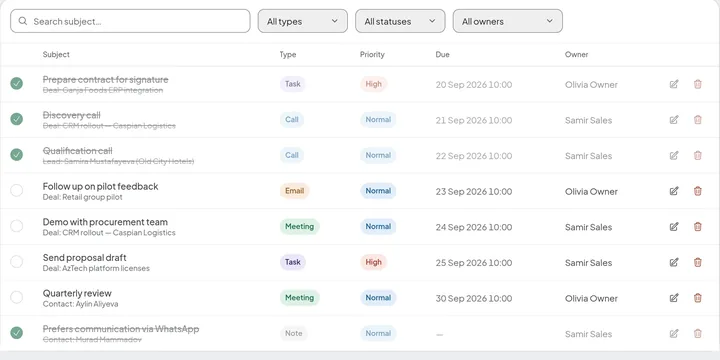Uncheck Prefers communication via WhatsApp note
This screenshot has width=720, height=360.
(x=17, y=332)
